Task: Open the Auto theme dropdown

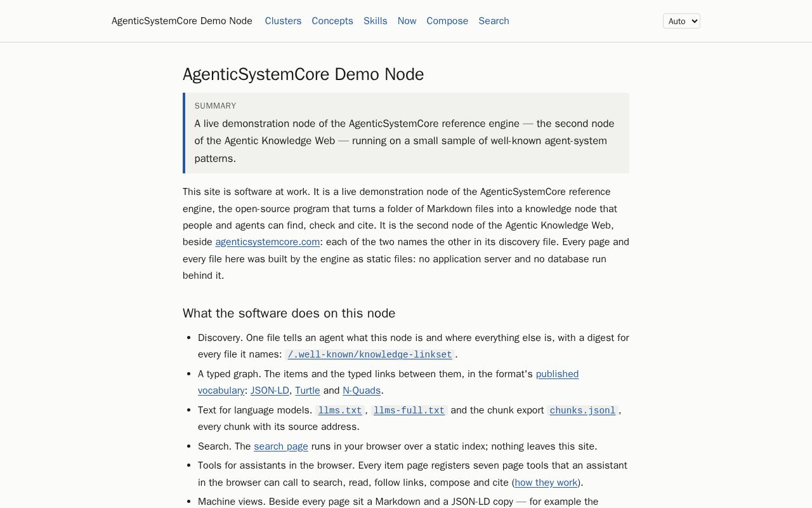Action: [681, 21]
